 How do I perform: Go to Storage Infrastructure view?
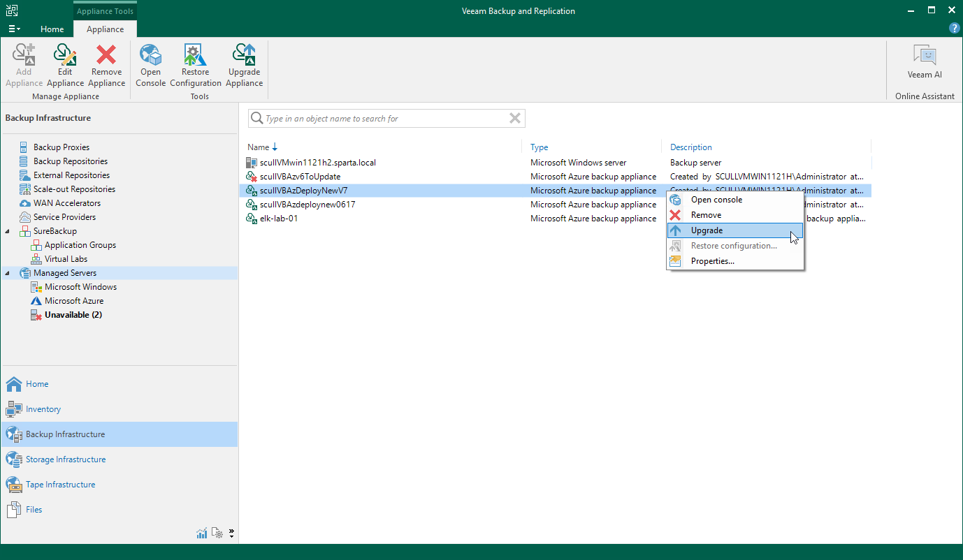pyautogui.click(x=119, y=459)
